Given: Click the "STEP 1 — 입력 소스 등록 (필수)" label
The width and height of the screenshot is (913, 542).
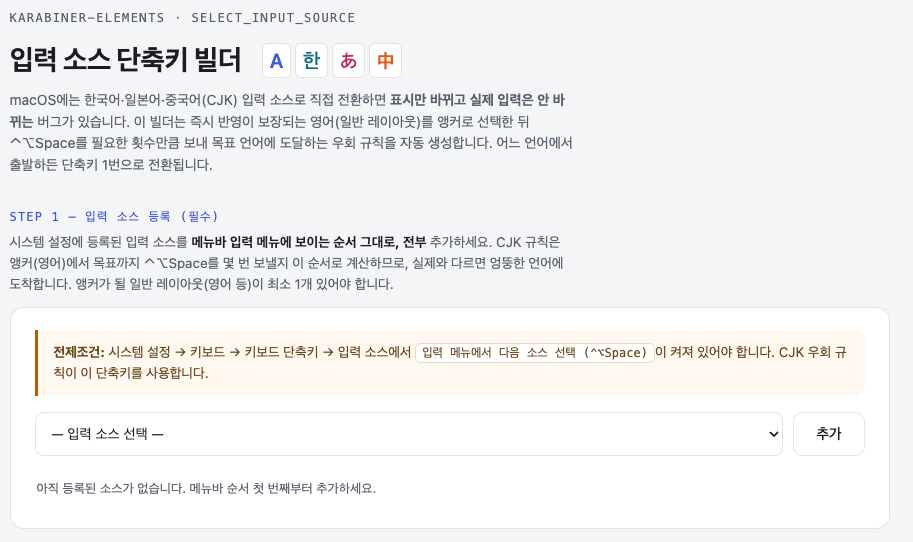Looking at the screenshot, I should [x=114, y=217].
